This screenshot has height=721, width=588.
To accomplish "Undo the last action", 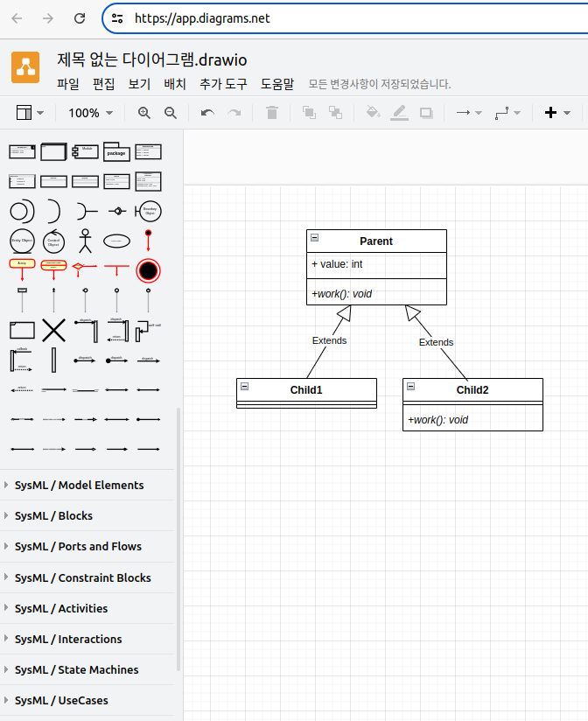I will coord(207,113).
